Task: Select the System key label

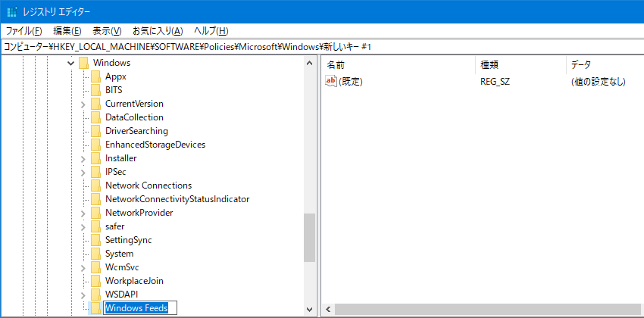Action: [119, 254]
